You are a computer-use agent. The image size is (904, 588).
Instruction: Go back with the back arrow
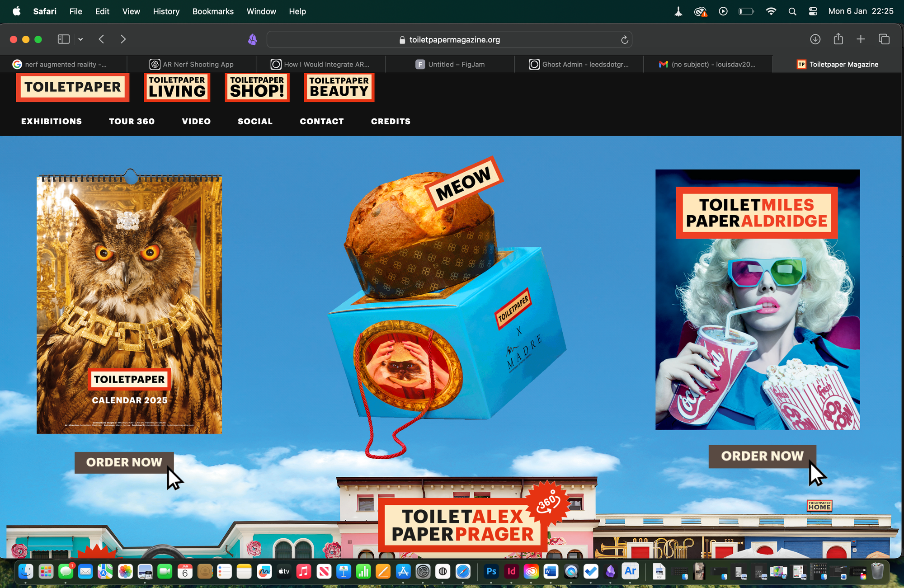click(101, 39)
